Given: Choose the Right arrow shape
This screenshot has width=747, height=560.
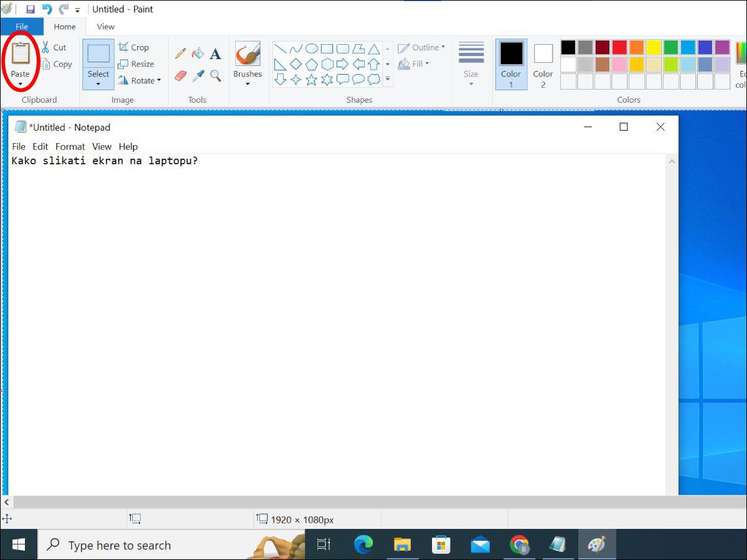Looking at the screenshot, I should 342,64.
